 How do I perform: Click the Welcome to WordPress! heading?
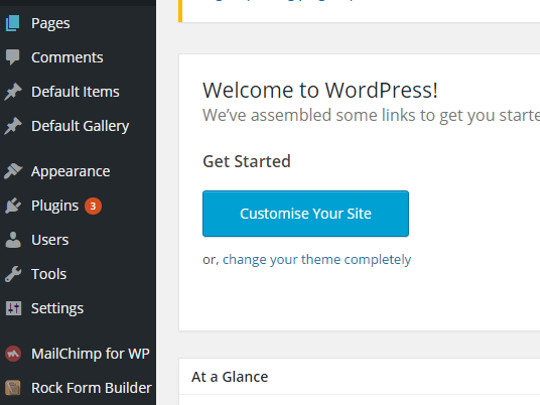pyautogui.click(x=320, y=90)
